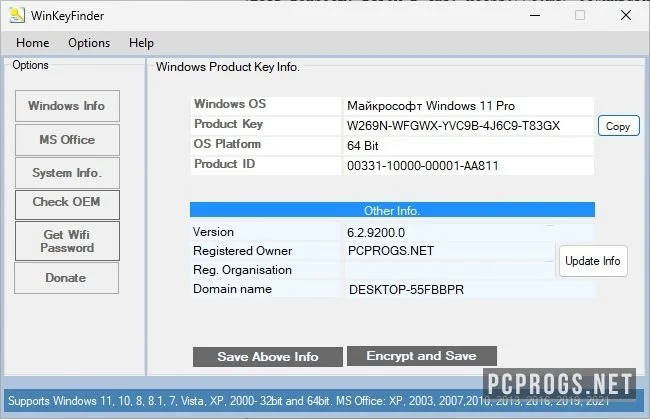
Task: Click the WinKeyFinder app icon in title bar
Action: pyautogui.click(x=17, y=15)
